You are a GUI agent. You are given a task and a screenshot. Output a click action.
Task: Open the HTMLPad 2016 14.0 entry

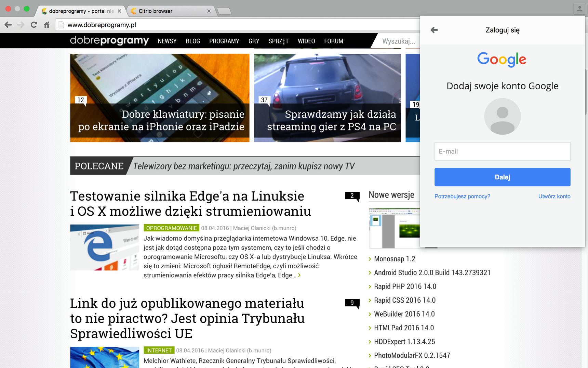(x=404, y=328)
